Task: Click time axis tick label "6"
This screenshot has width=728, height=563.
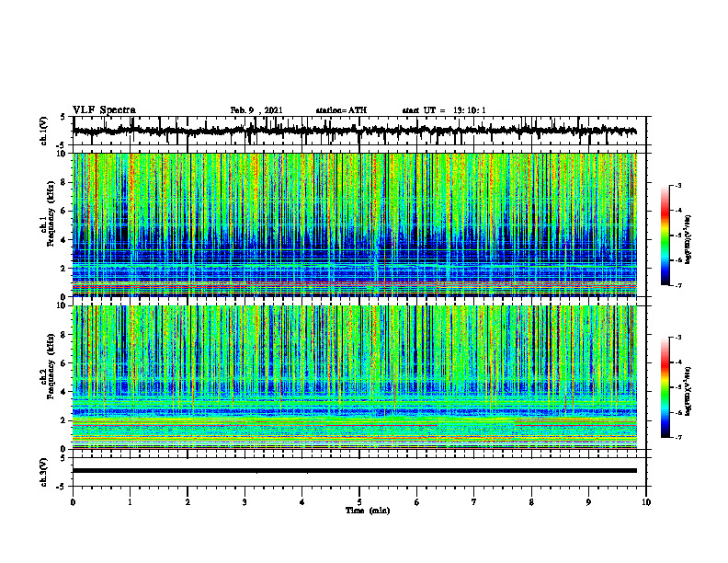Action: pyautogui.click(x=417, y=502)
